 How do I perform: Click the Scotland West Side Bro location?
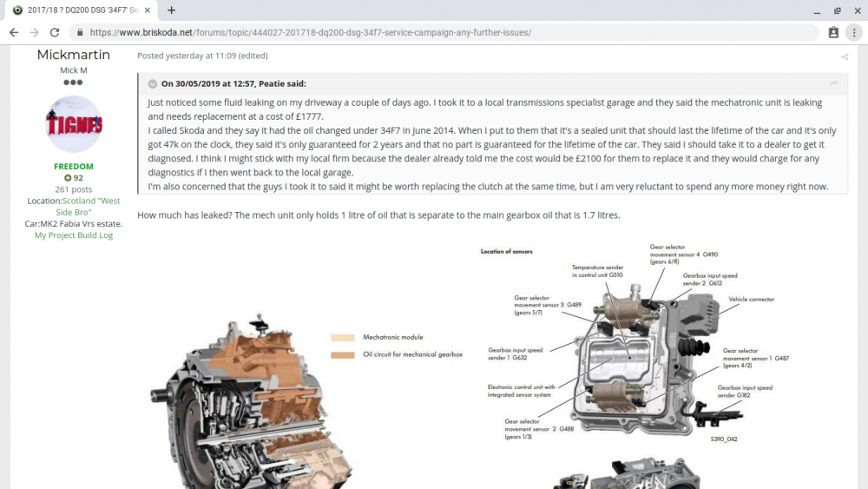[x=88, y=207]
